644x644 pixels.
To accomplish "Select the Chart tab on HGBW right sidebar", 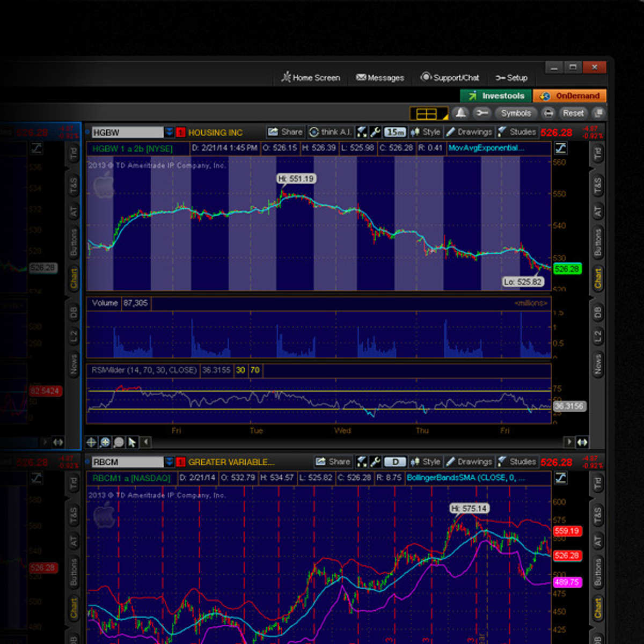I will [597, 279].
